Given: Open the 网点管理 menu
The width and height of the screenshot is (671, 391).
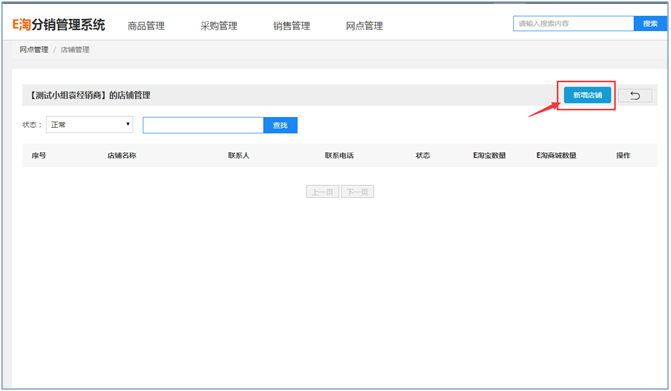Looking at the screenshot, I should 364,26.
